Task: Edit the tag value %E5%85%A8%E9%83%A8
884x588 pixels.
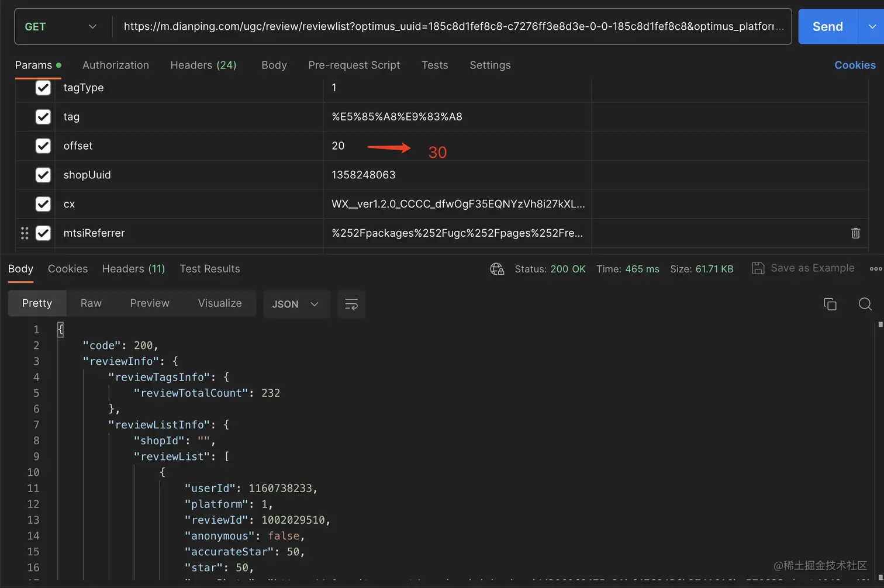Action: point(397,117)
